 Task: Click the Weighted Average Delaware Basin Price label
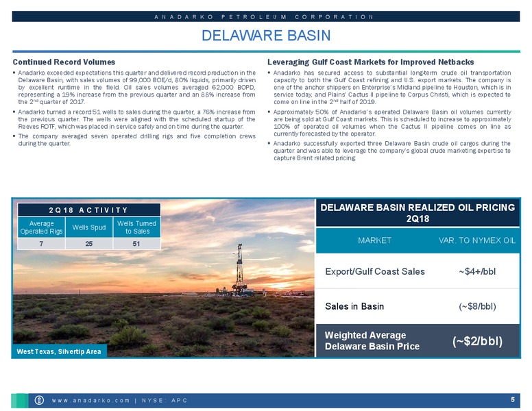tap(372, 341)
